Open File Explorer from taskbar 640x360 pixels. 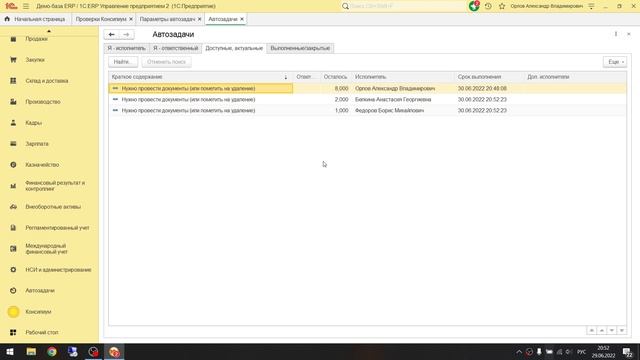(x=31, y=352)
